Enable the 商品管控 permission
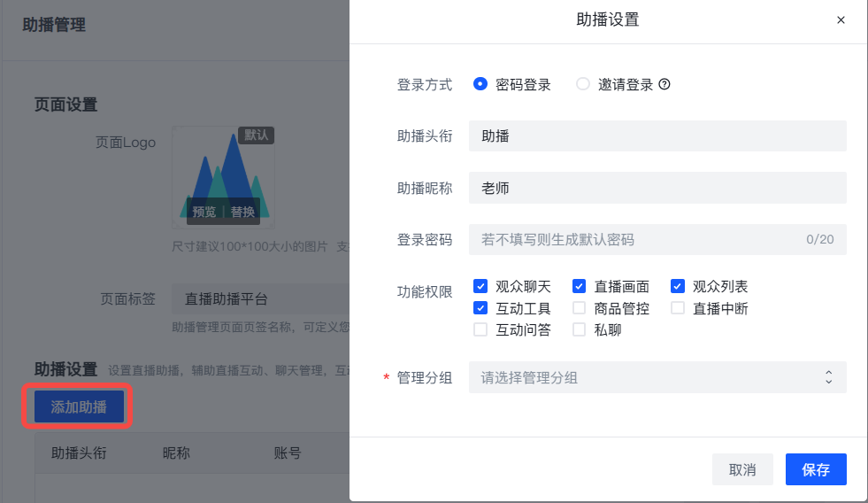The width and height of the screenshot is (868, 503). point(579,308)
